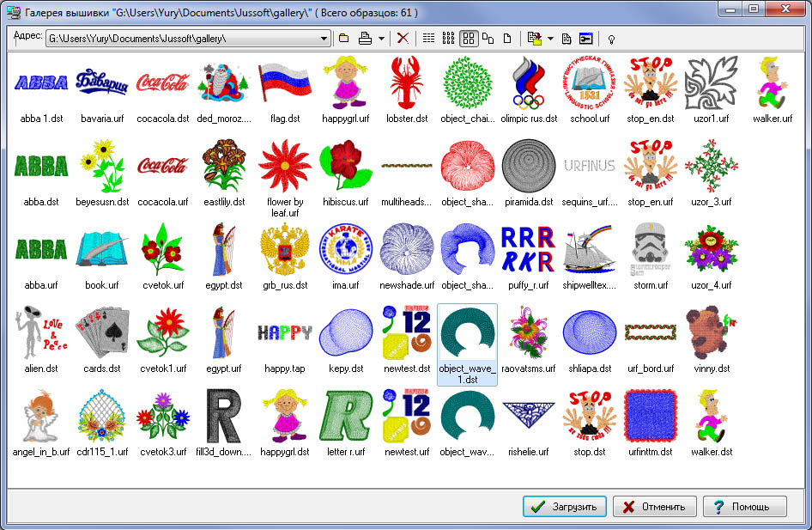Open the browse folder icon

pos(344,39)
